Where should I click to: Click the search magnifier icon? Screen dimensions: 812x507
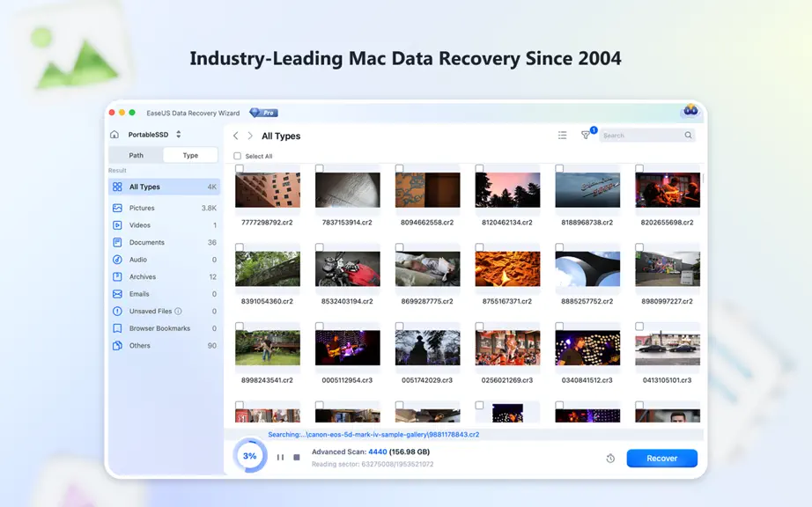click(x=688, y=135)
